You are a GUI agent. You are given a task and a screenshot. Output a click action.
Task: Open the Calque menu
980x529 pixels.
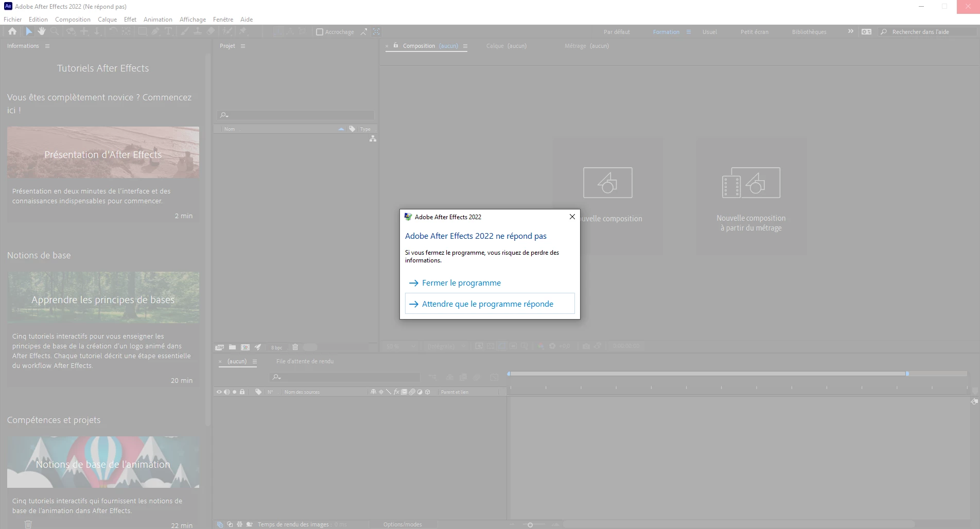click(x=108, y=20)
